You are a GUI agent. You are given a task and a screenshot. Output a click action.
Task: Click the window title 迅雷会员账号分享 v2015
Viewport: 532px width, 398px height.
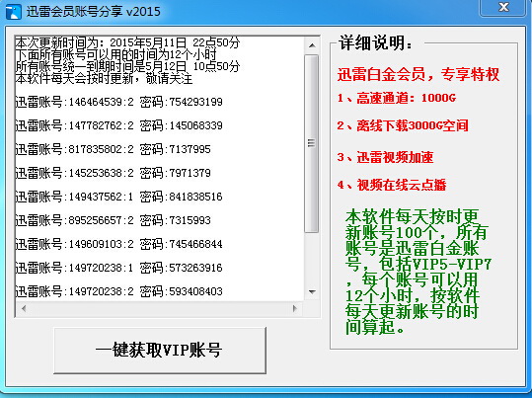[94, 12]
